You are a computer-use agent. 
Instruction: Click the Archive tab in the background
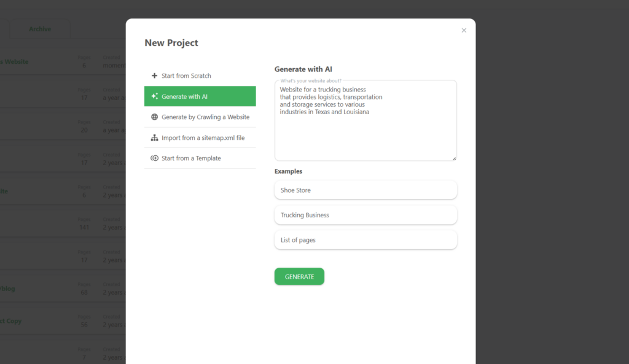[40, 29]
